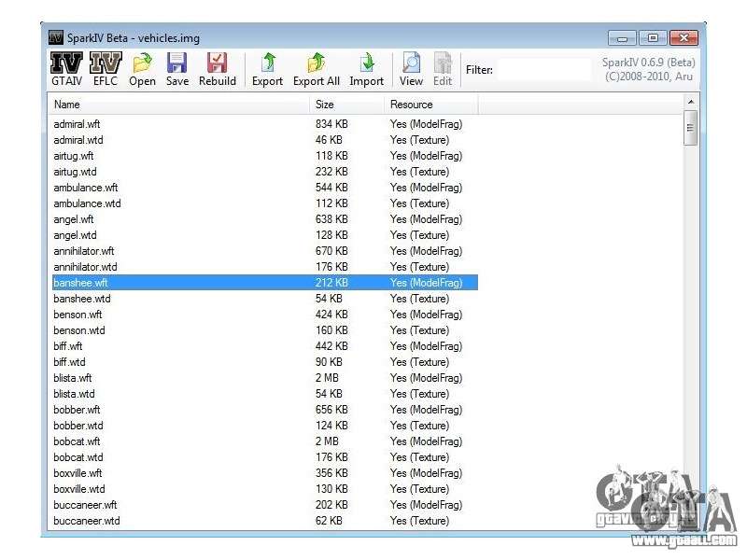
Task: Save the archive with the floppy icon
Action: pos(177,69)
